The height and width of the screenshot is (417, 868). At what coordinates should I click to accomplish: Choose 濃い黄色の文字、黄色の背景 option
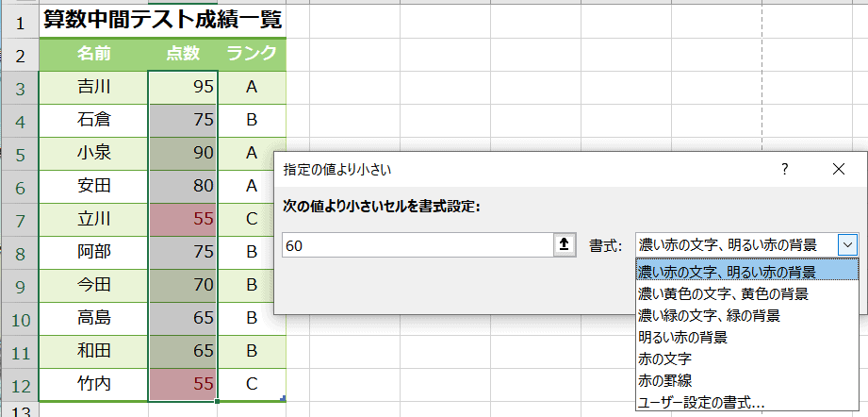point(722,293)
